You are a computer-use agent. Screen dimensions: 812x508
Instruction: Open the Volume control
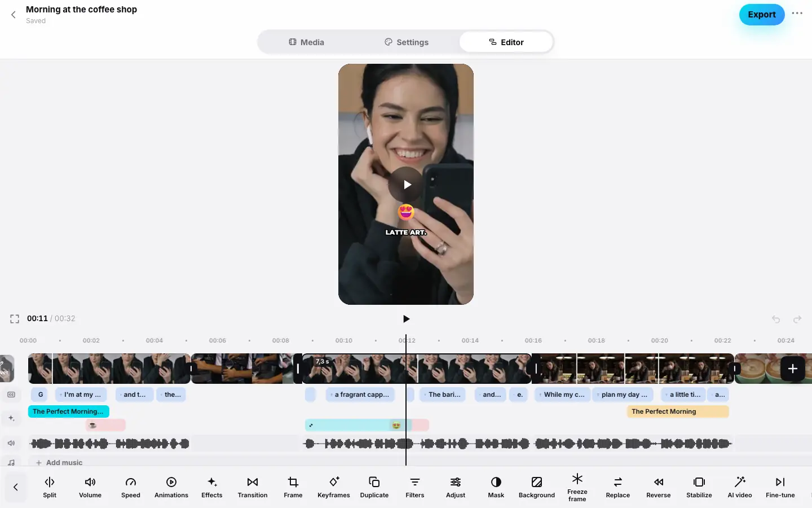coord(90,487)
